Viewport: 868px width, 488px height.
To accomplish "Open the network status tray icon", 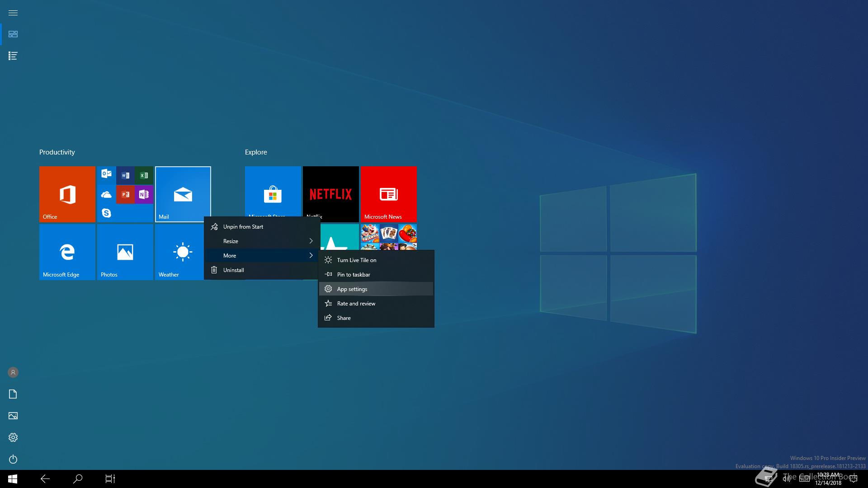I will [768, 479].
